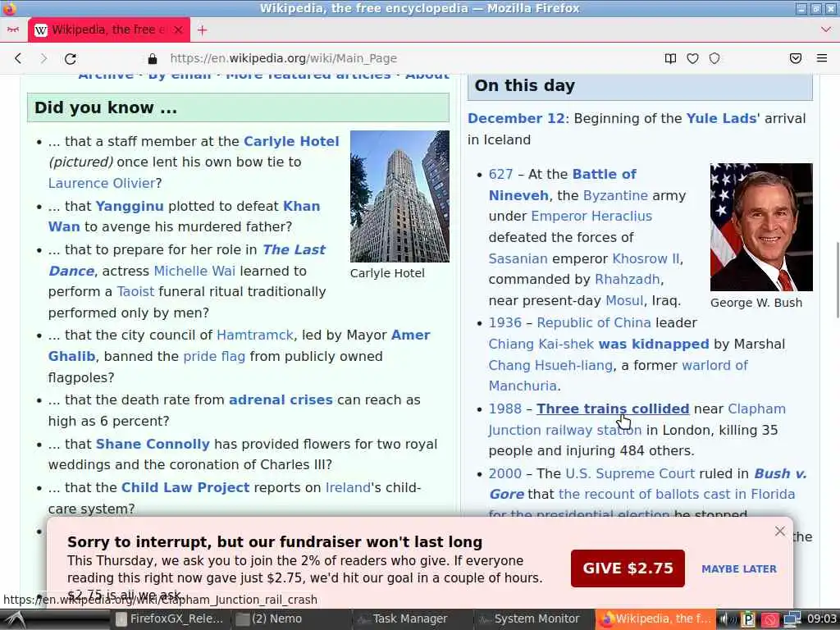Close the Wikipedia tab
840x630 pixels.
[x=178, y=30]
